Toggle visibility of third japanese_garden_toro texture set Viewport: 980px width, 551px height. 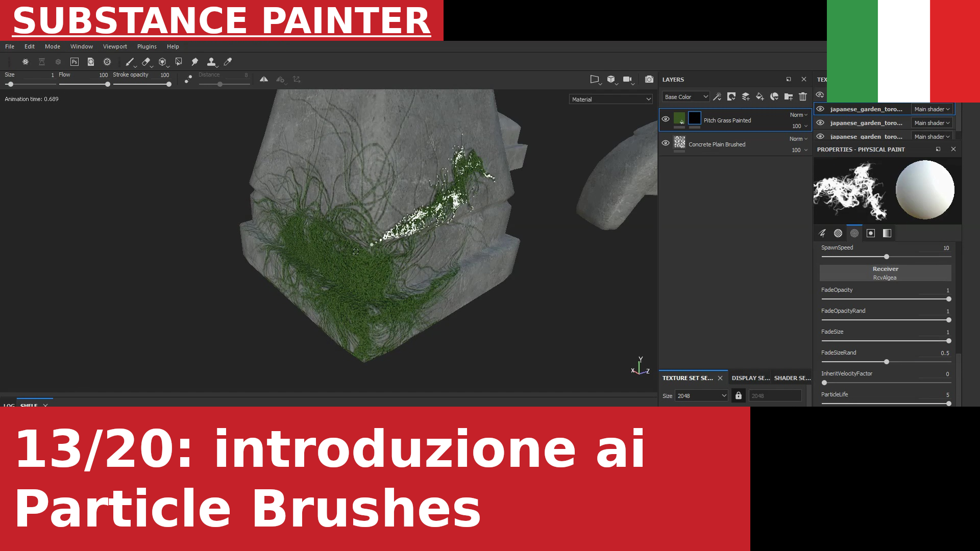tap(820, 136)
